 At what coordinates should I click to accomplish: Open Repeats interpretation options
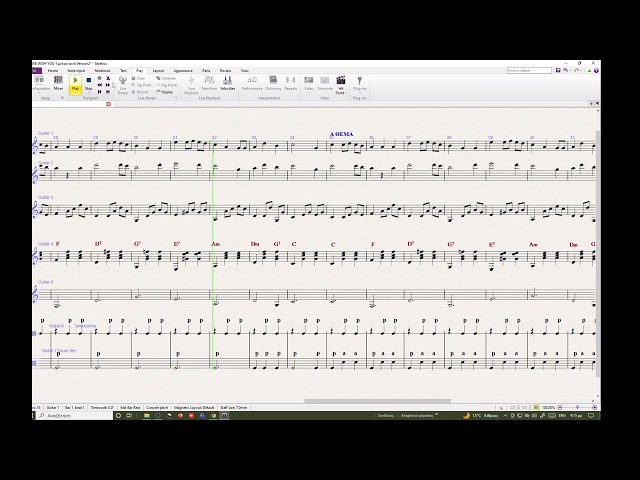pos(291,83)
